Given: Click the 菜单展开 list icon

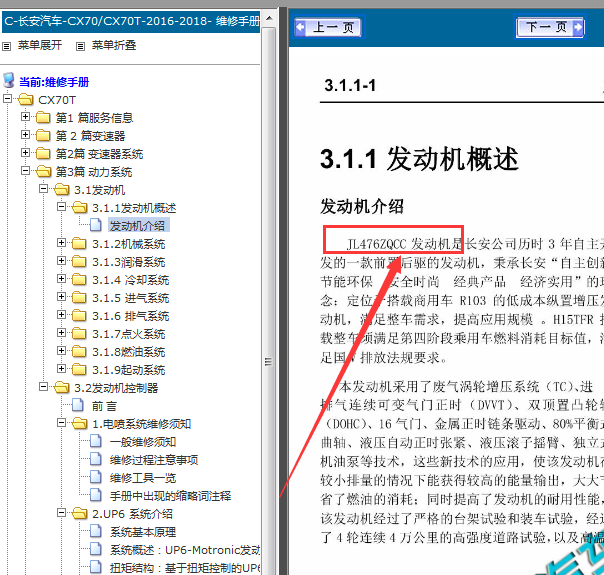Looking at the screenshot, I should (7, 47).
